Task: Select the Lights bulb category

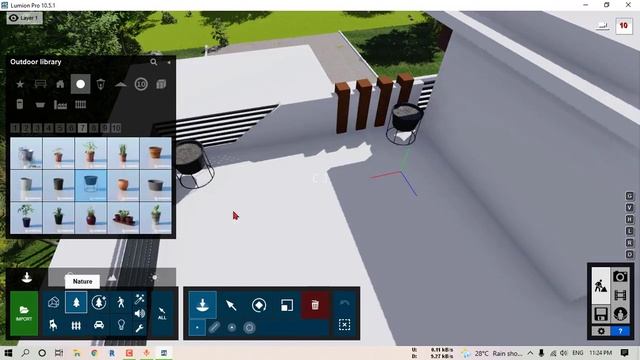Action: tap(121, 325)
